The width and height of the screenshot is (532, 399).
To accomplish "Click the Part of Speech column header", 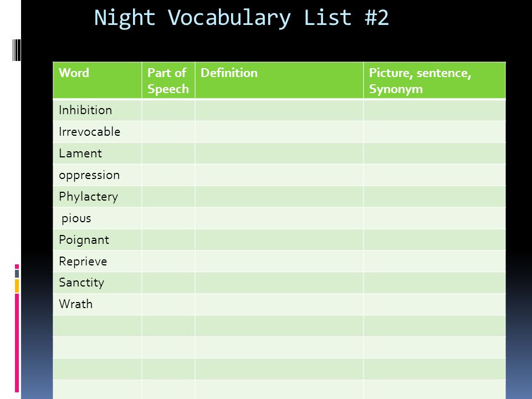I will [x=168, y=80].
